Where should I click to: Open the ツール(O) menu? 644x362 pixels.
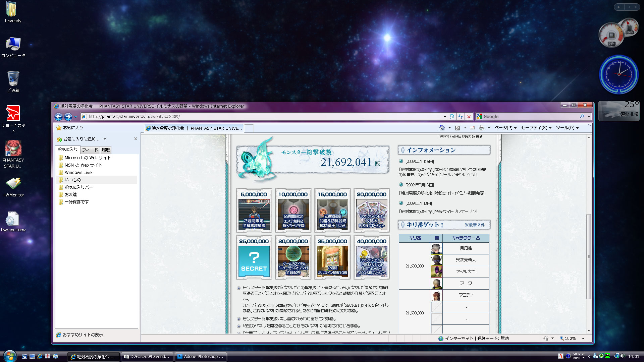click(567, 128)
